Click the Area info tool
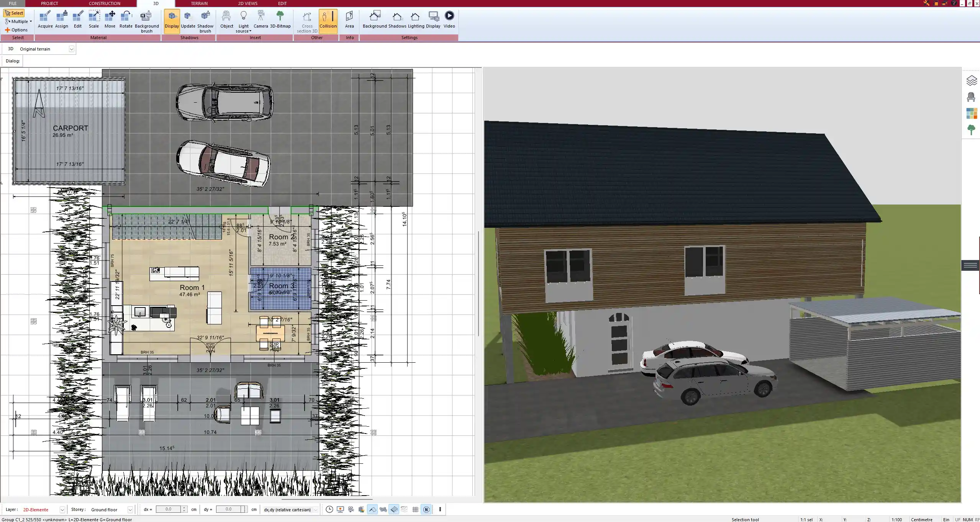Viewport: 980px width, 522px height. coord(349,20)
